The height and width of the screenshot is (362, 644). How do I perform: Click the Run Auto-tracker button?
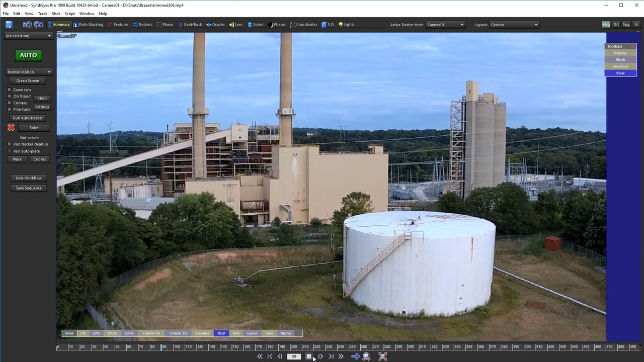[28, 118]
